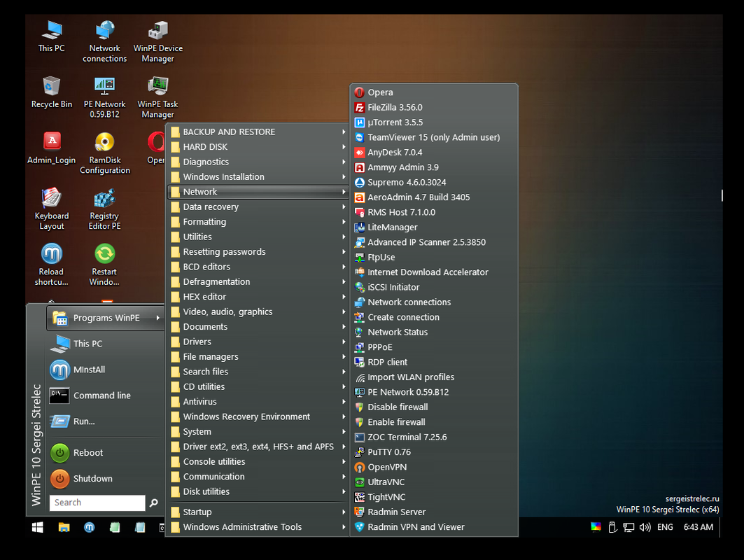
Task: Launch AnyDesk 7.0.4
Action: point(434,153)
